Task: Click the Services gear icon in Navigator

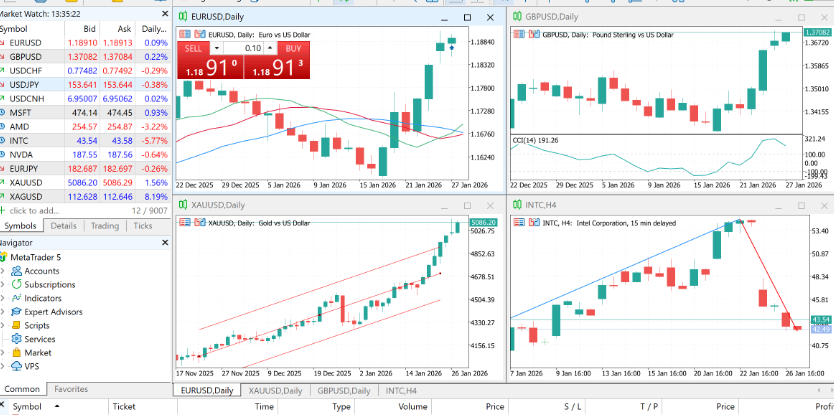Action: coord(16,339)
